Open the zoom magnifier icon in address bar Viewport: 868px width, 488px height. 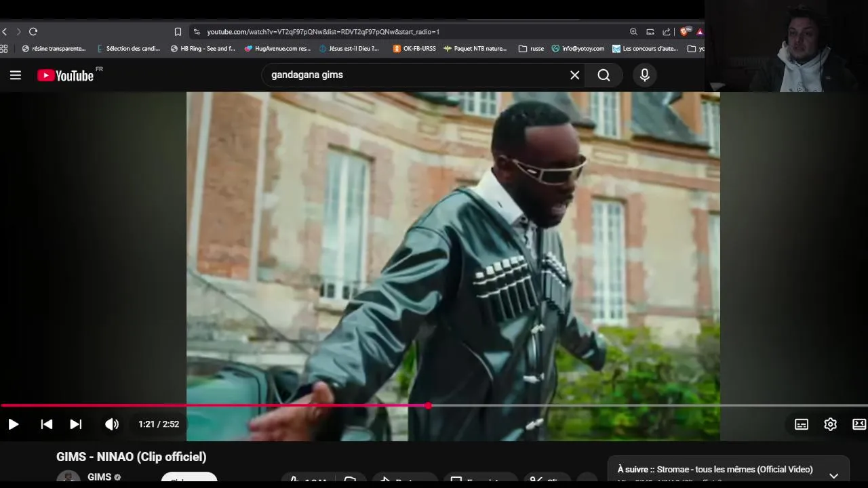633,32
